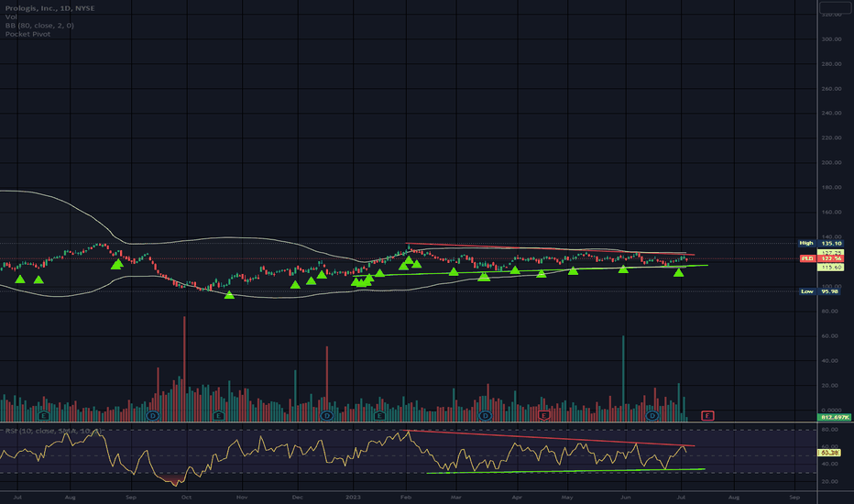The height and width of the screenshot is (504, 854).
Task: Click the Oct label on the time axis
Action: [x=186, y=497]
